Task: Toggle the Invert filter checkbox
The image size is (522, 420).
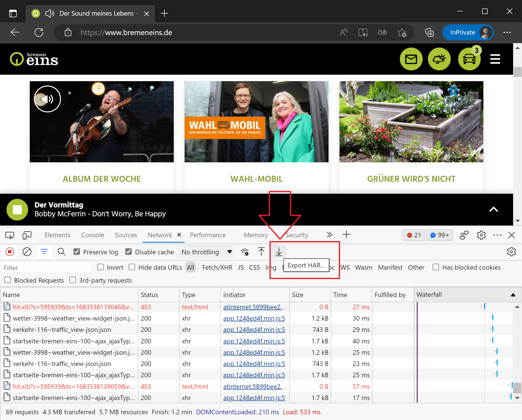Action: point(99,268)
